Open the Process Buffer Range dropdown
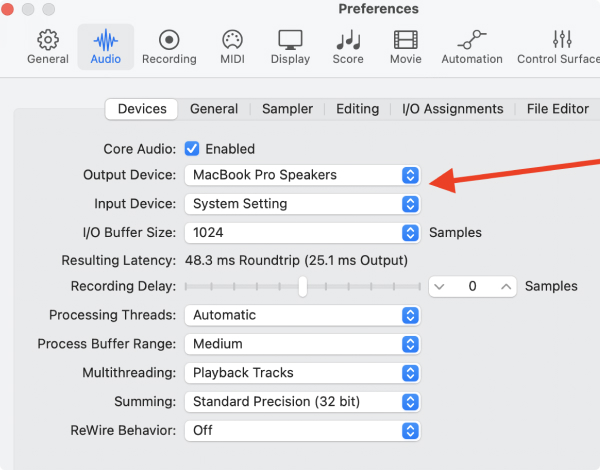Viewport: 600px width, 470px height. pos(302,344)
